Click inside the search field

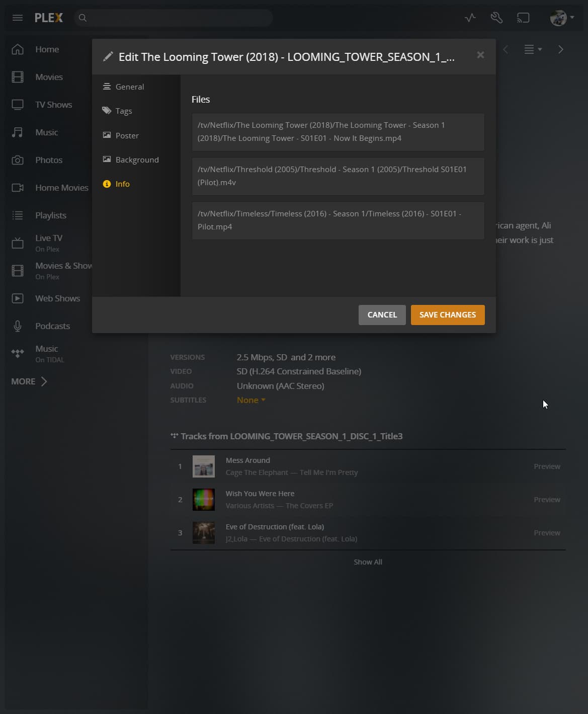(x=174, y=18)
